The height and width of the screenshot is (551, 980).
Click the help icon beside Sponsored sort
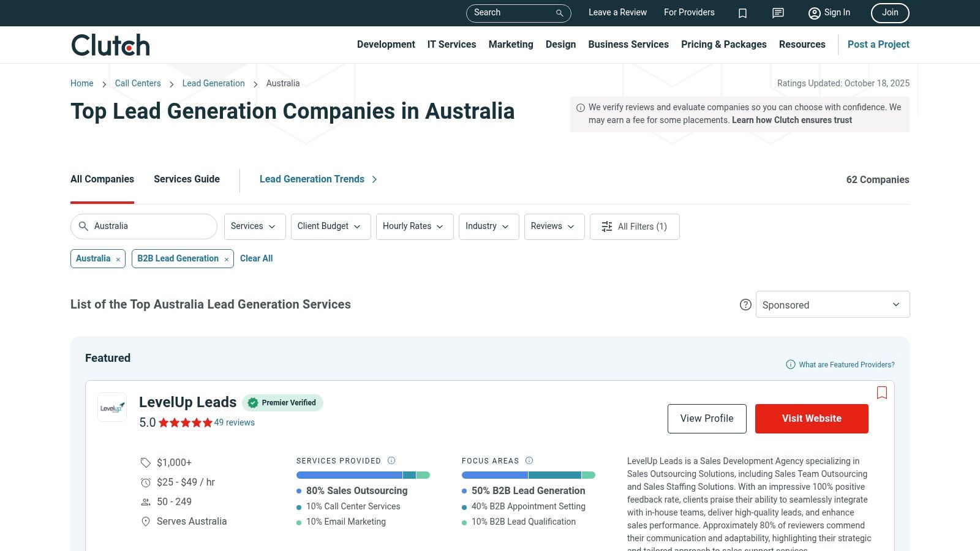(745, 305)
